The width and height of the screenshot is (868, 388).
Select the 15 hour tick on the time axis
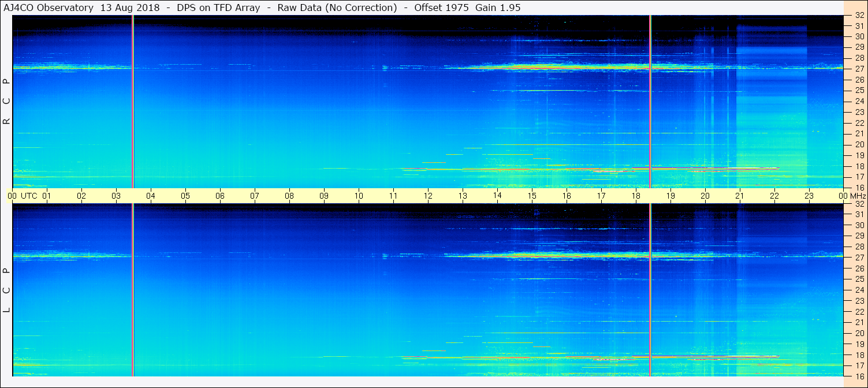pos(532,196)
